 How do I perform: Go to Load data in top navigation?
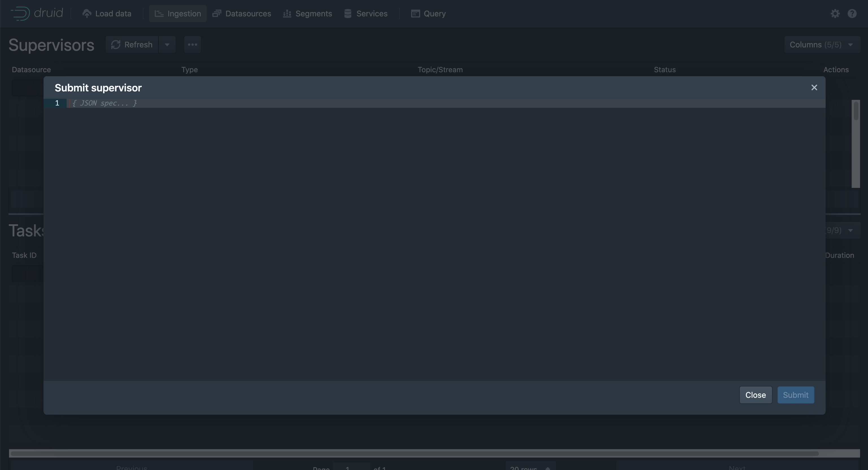pyautogui.click(x=106, y=14)
